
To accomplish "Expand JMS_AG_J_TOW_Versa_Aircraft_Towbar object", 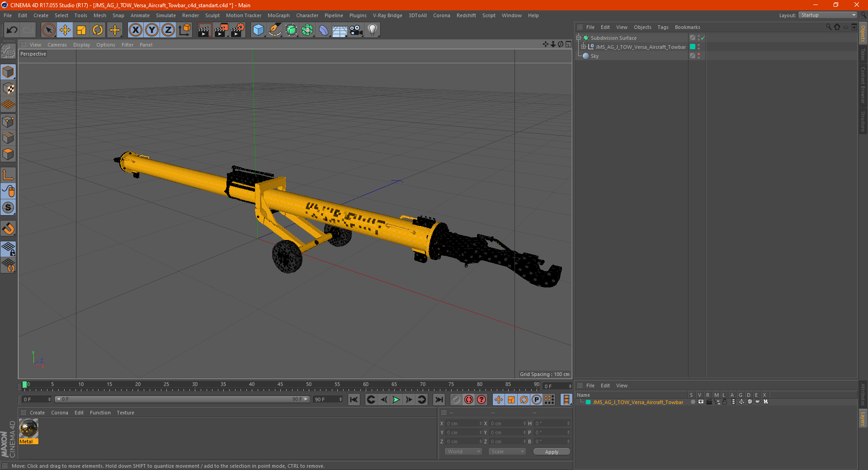I will (x=583, y=47).
